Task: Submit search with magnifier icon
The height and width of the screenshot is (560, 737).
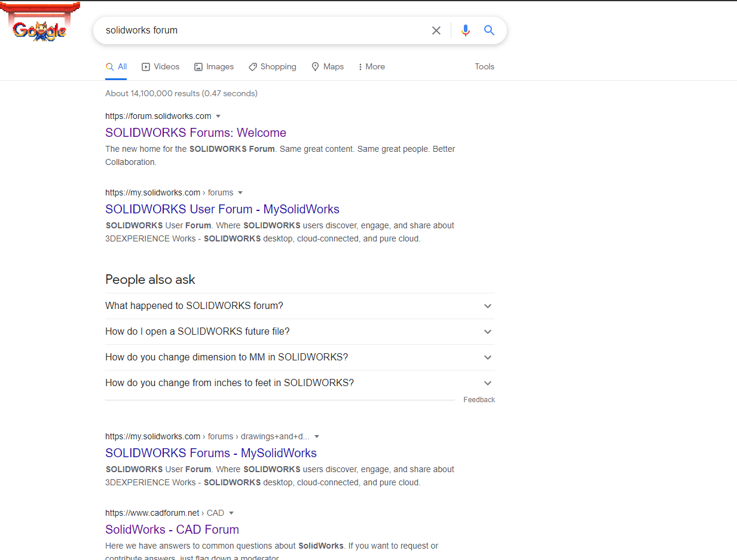Action: click(x=489, y=30)
